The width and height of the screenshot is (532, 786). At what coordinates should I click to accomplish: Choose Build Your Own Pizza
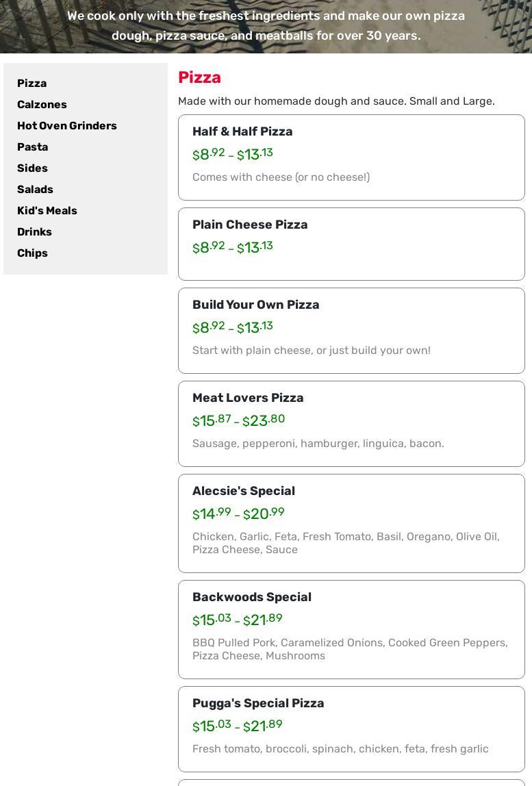pos(255,305)
